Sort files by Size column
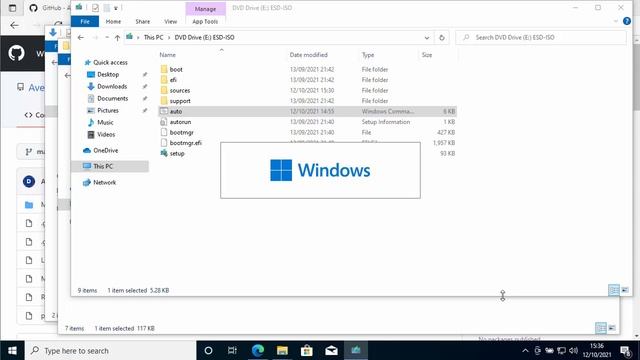Screen dimensions: 640x360 pos(427,55)
